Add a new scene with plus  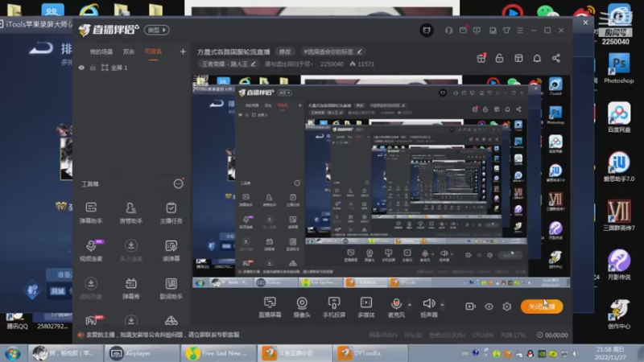(183, 51)
